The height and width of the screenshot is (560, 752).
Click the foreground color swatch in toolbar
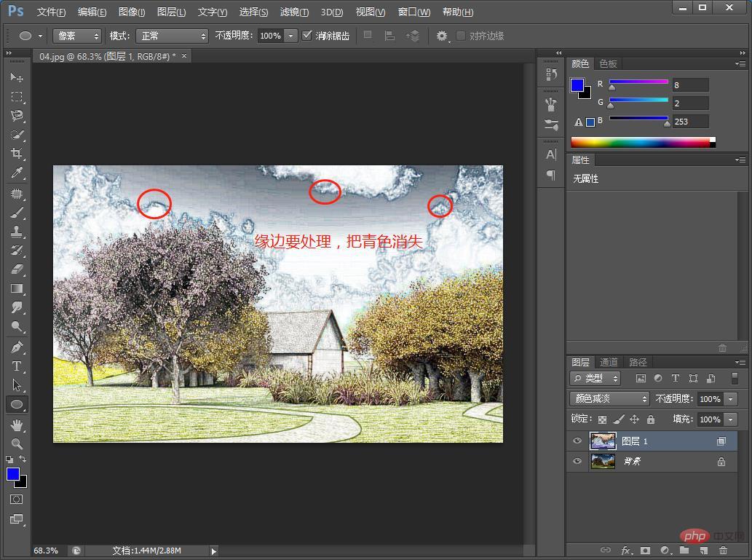click(13, 473)
